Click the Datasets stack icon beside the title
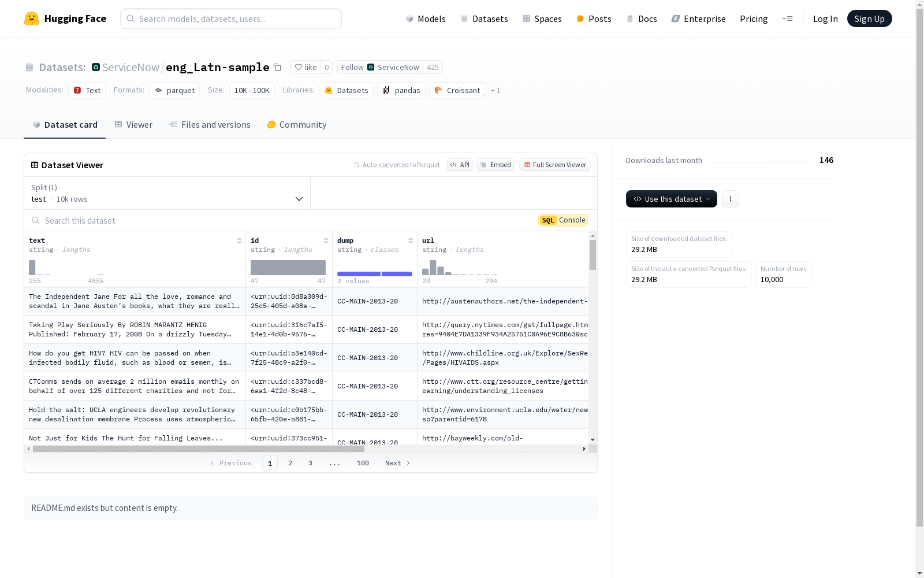The image size is (924, 578). coord(29,67)
